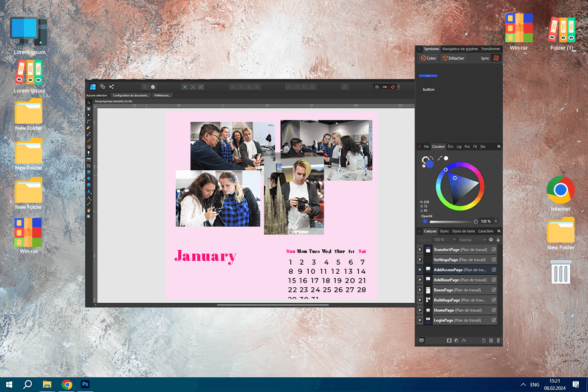588x392 pixels.
Task: Expand the AddBasePage artboard
Action: pos(420,280)
